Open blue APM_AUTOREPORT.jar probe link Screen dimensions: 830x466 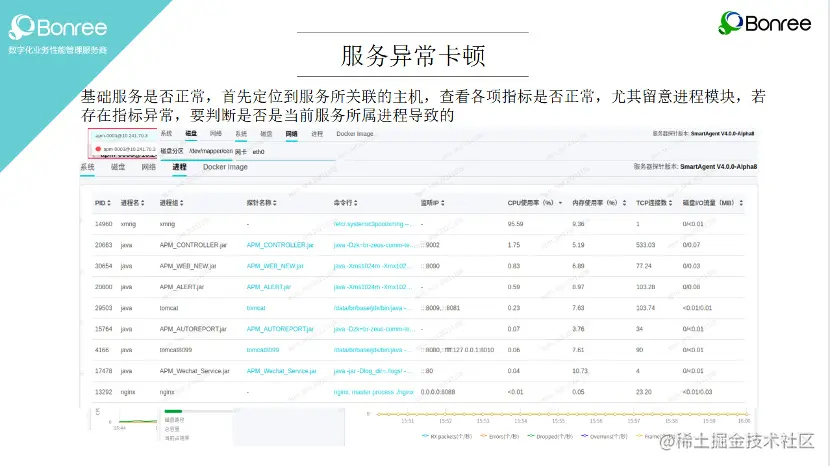[280, 329]
